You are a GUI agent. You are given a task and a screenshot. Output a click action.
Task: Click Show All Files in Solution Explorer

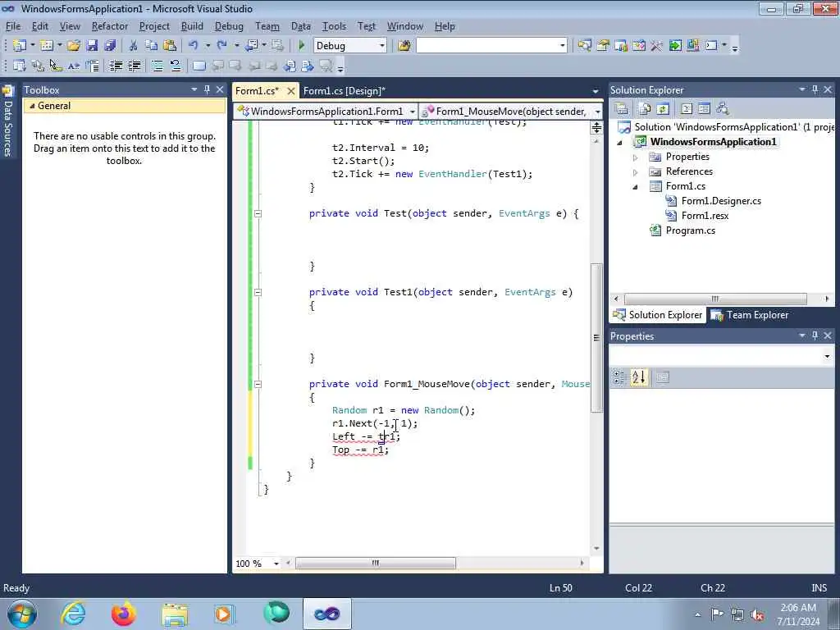(645, 109)
